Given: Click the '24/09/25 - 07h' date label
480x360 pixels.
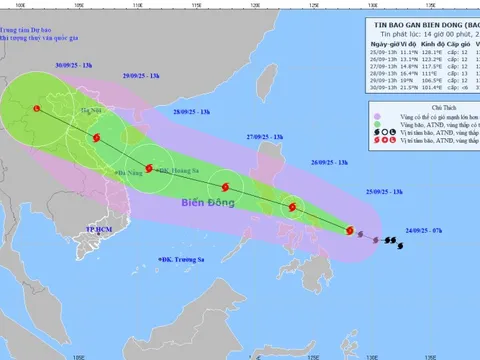Looking at the screenshot, I should 424,231.
